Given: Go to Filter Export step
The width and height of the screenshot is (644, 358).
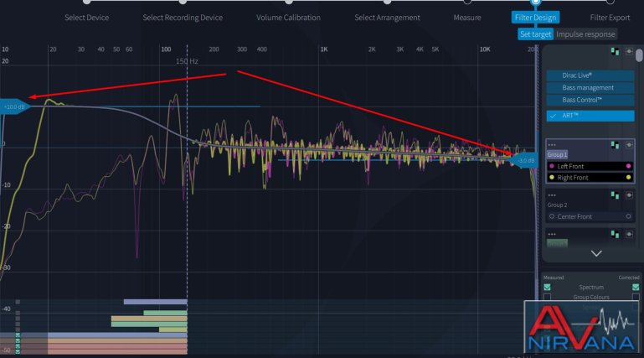Looking at the screenshot, I should [610, 18].
